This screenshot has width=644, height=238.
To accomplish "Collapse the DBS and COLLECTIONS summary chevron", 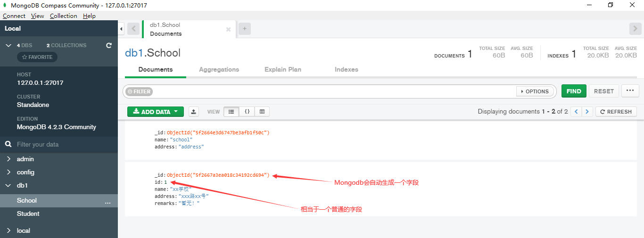I will coord(8,45).
